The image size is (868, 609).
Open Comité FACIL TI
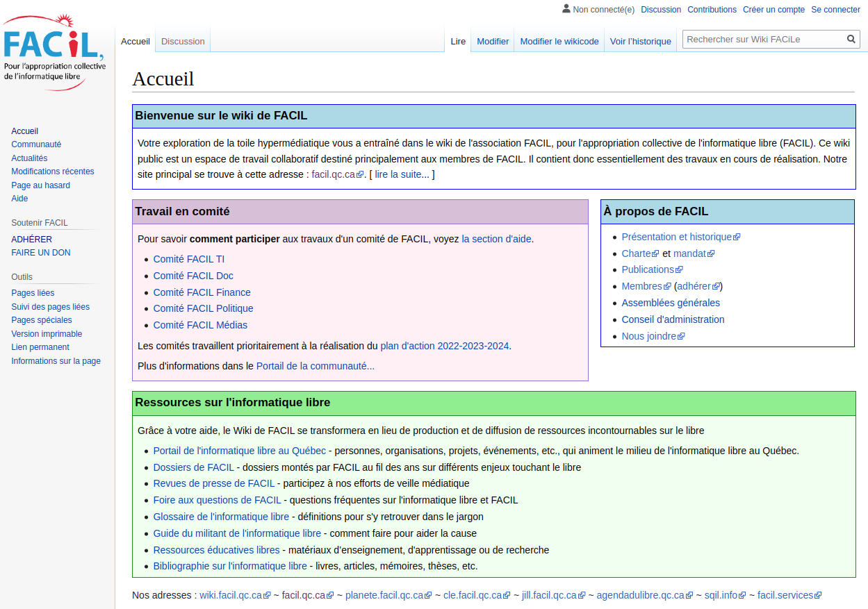coord(189,259)
